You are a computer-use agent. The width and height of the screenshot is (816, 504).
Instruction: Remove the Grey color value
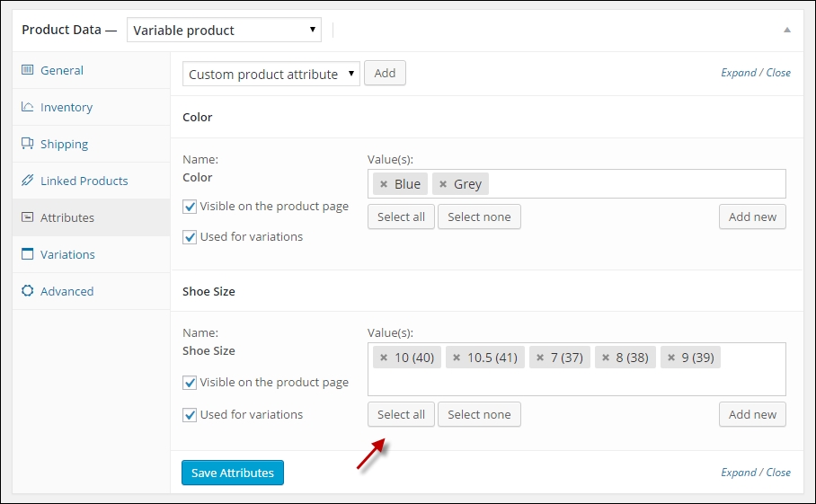(x=443, y=184)
